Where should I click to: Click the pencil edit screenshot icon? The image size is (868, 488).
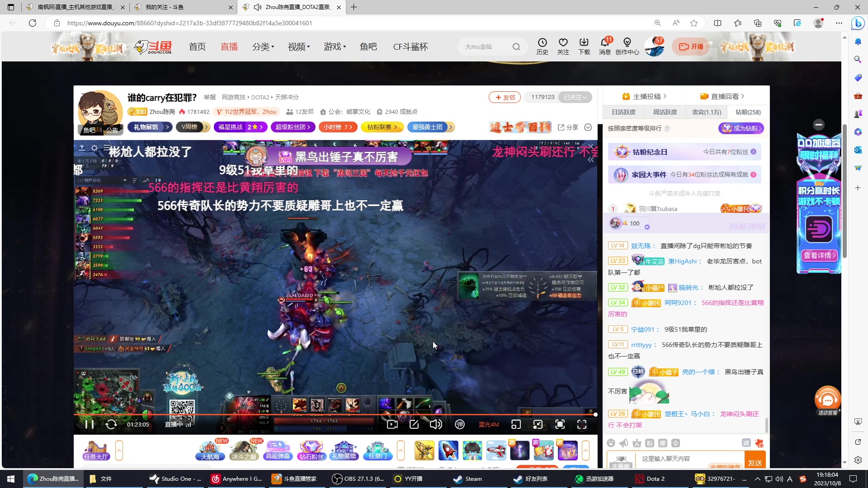pyautogui.click(x=414, y=424)
